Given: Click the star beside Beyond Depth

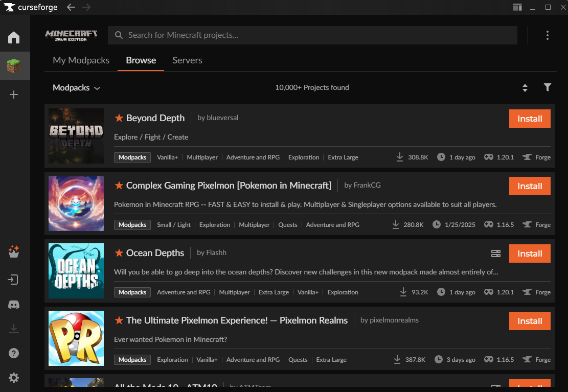Looking at the screenshot, I should (x=119, y=118).
